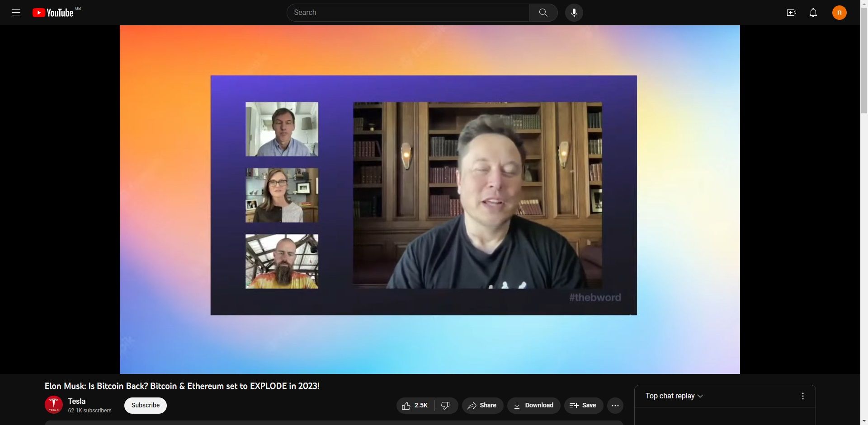
Task: Open more video actions via the ellipsis
Action: coord(615,406)
